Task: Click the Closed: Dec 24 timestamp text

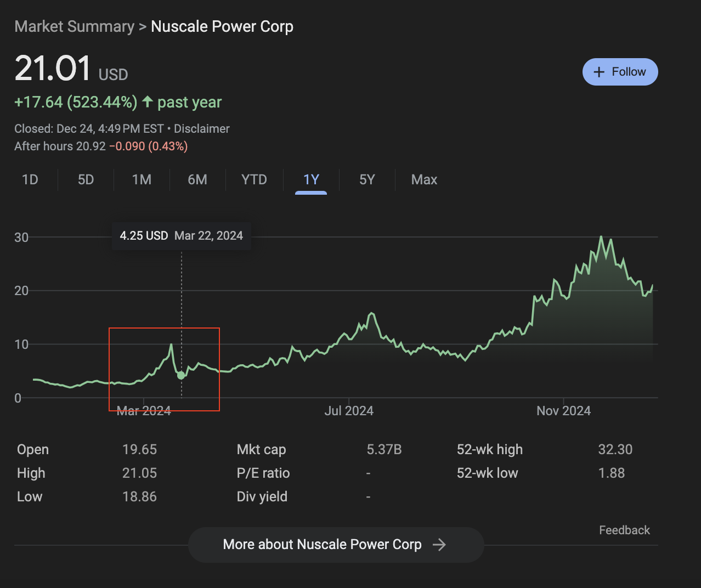Action: pos(89,129)
